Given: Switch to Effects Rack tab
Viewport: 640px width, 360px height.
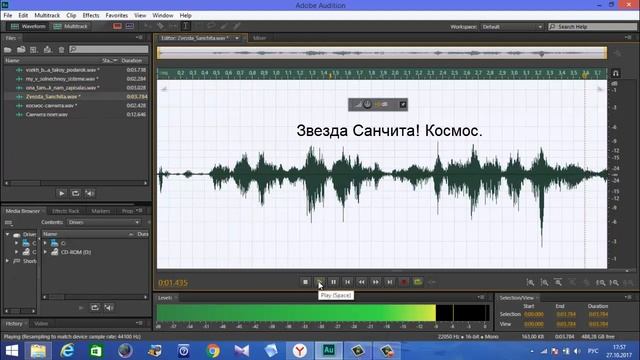Looking at the screenshot, I should pyautogui.click(x=66, y=211).
